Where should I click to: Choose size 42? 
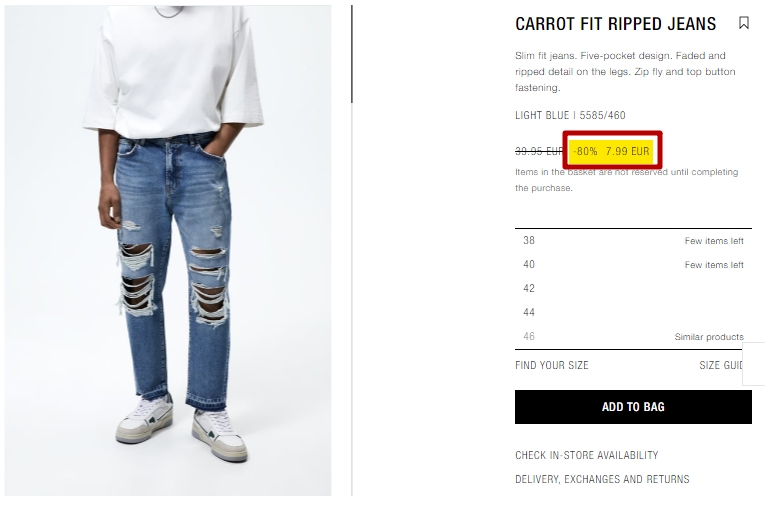[633, 288]
